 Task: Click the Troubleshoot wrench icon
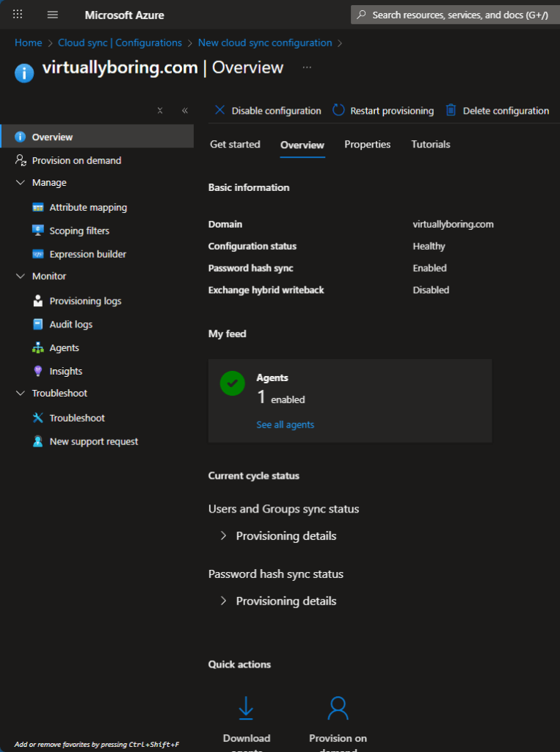pos(38,418)
